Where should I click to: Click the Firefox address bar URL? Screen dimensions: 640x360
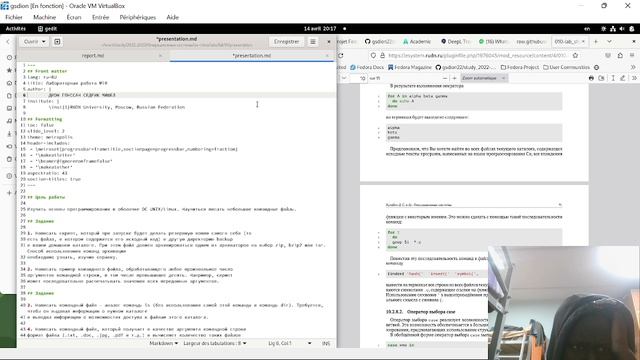477,56
